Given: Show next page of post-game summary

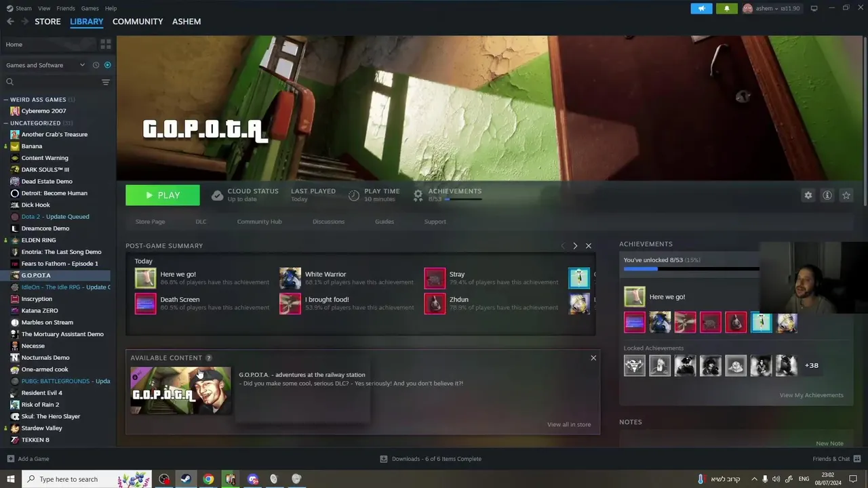Looking at the screenshot, I should coord(575,246).
